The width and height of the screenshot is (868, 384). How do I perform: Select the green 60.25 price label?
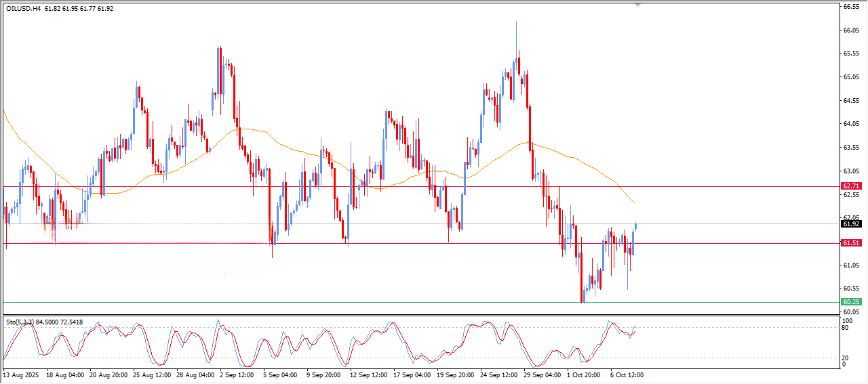point(850,302)
